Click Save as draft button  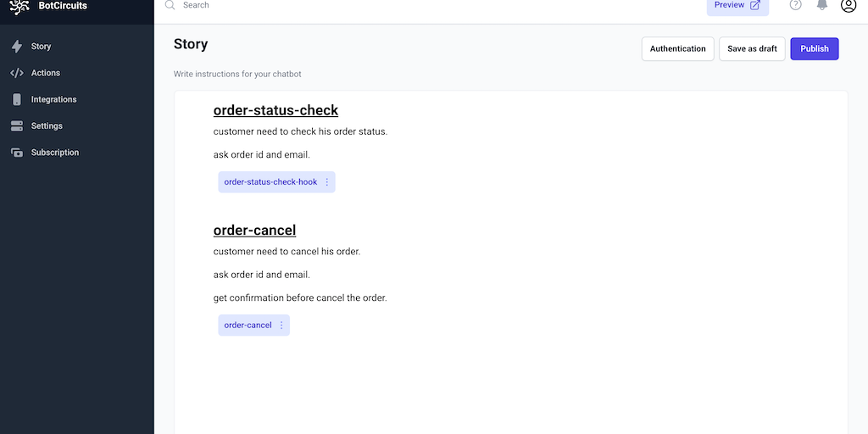(752, 49)
